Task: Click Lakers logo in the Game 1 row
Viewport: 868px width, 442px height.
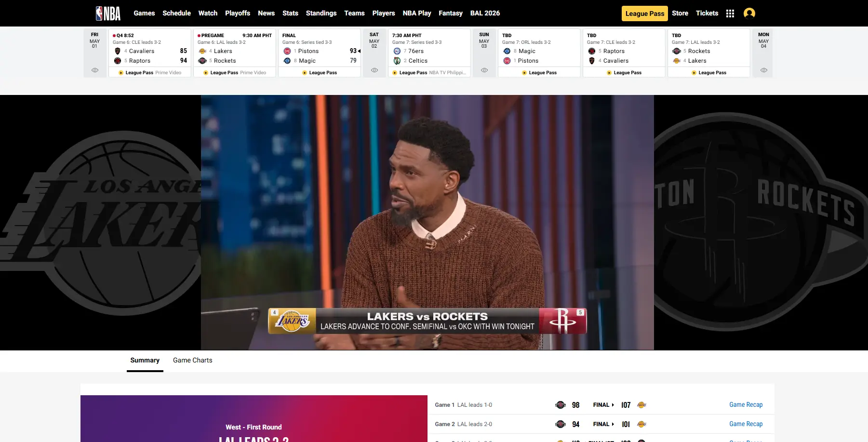Action: pyautogui.click(x=641, y=405)
